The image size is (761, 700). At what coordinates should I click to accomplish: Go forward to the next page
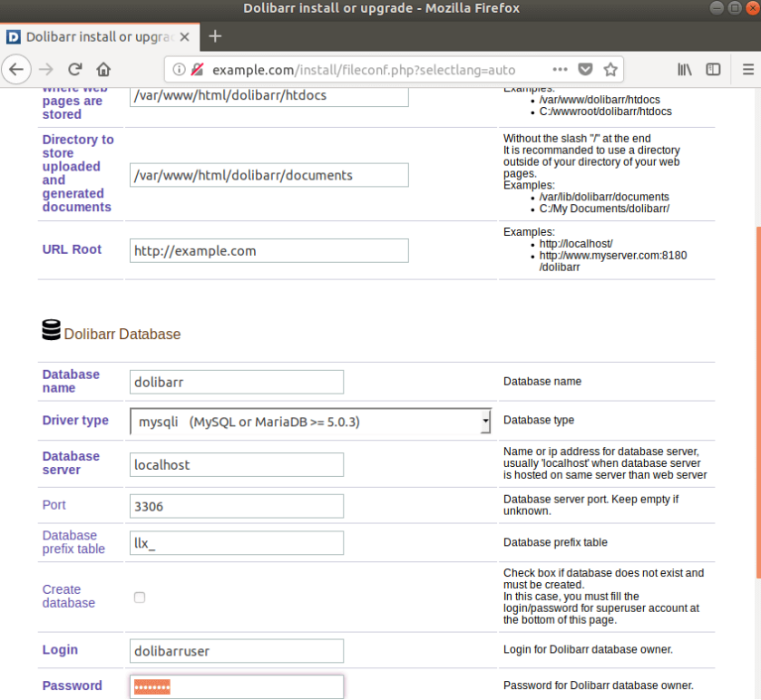pyautogui.click(x=45, y=69)
